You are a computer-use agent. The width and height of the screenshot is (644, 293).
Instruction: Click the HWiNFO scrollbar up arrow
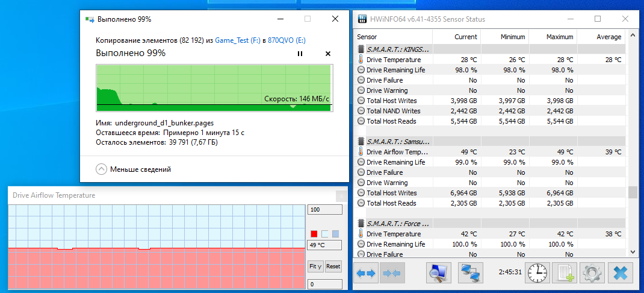click(x=633, y=35)
